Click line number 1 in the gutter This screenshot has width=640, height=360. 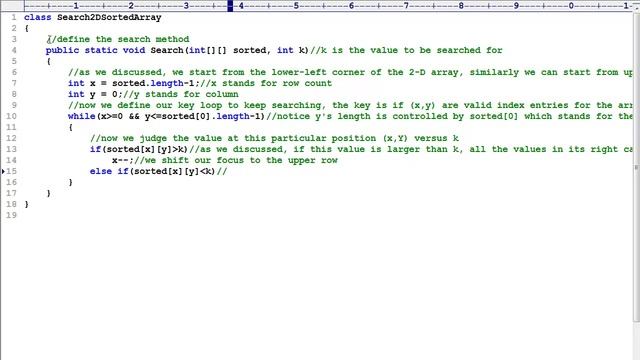coord(14,17)
